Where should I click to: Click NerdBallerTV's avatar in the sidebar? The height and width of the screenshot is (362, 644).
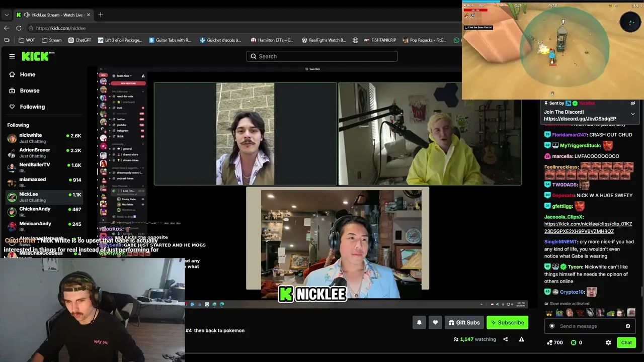(x=12, y=167)
